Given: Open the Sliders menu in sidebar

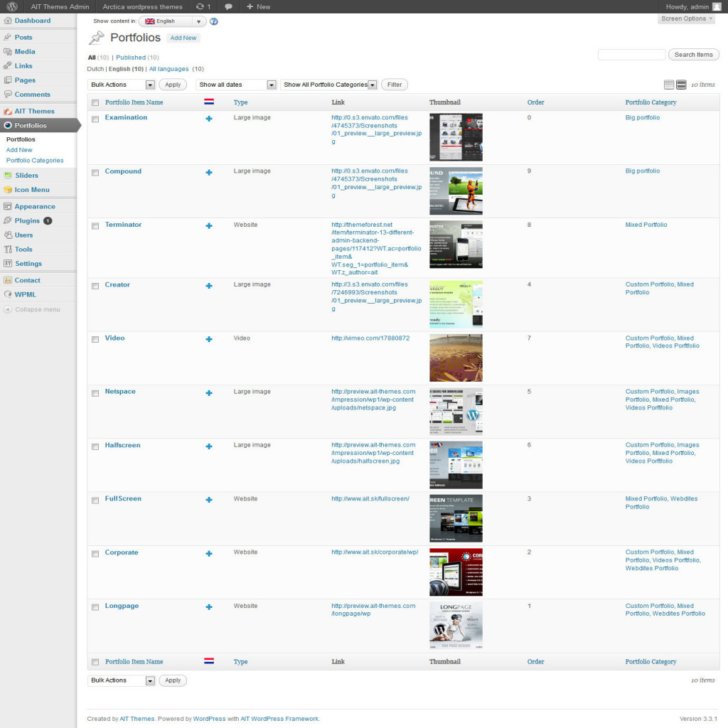Looking at the screenshot, I should point(27,176).
